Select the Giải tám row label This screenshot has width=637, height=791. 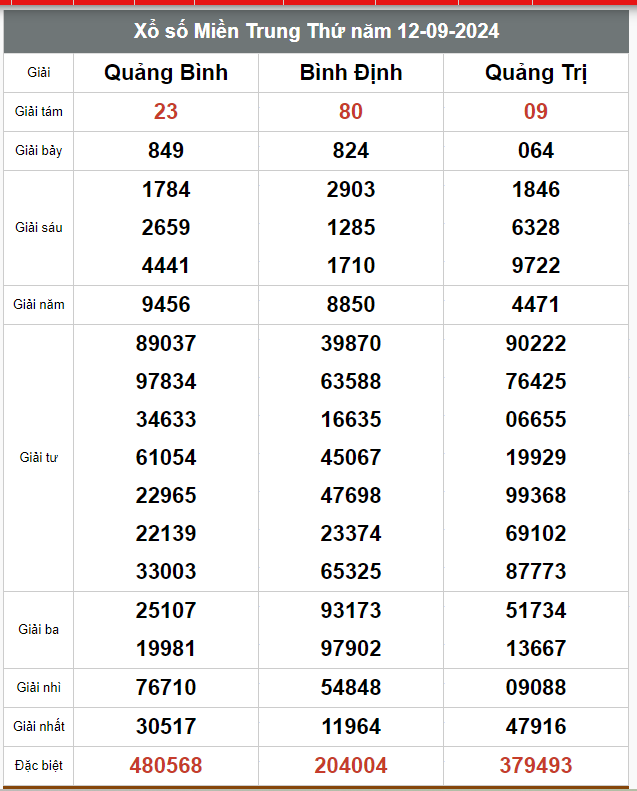(x=39, y=112)
